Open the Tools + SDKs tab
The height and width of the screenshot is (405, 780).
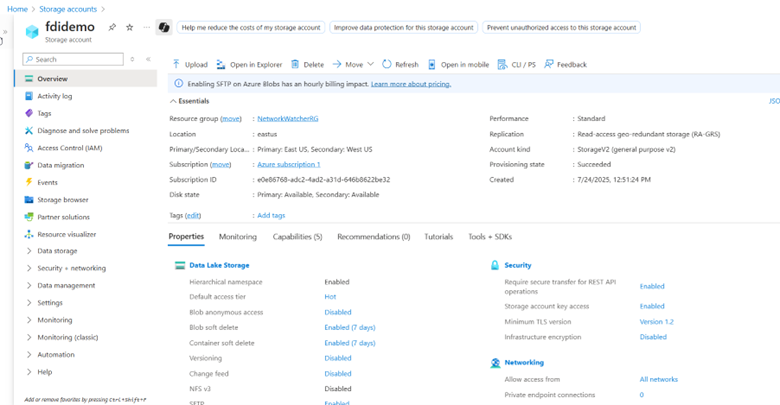tap(490, 237)
